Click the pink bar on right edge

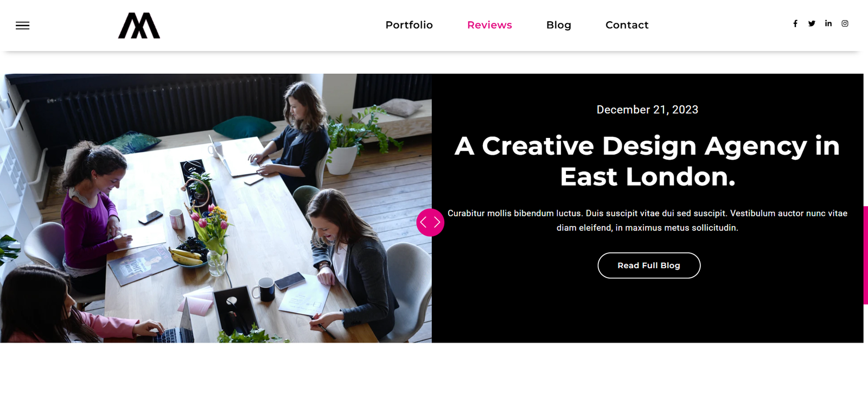click(x=866, y=255)
